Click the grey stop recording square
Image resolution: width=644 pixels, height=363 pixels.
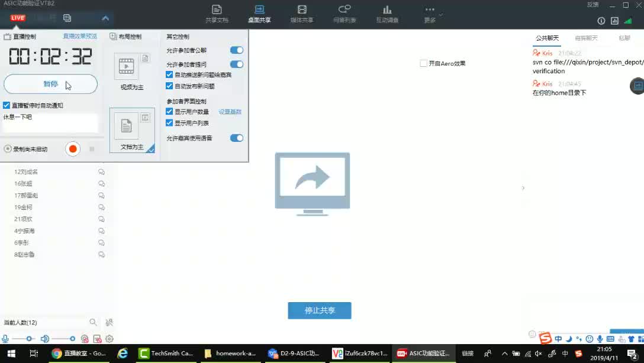[x=92, y=149]
